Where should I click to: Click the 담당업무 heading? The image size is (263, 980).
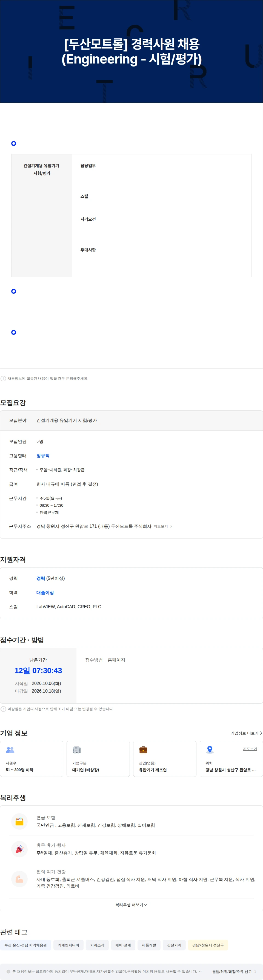tap(88, 166)
